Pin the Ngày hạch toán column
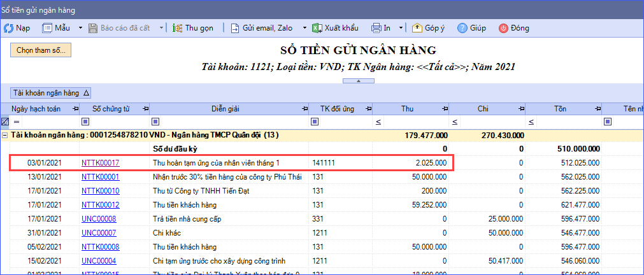 click(x=76, y=109)
